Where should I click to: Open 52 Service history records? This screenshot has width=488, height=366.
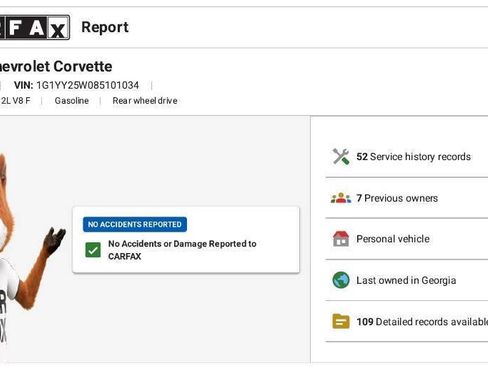(x=407, y=157)
